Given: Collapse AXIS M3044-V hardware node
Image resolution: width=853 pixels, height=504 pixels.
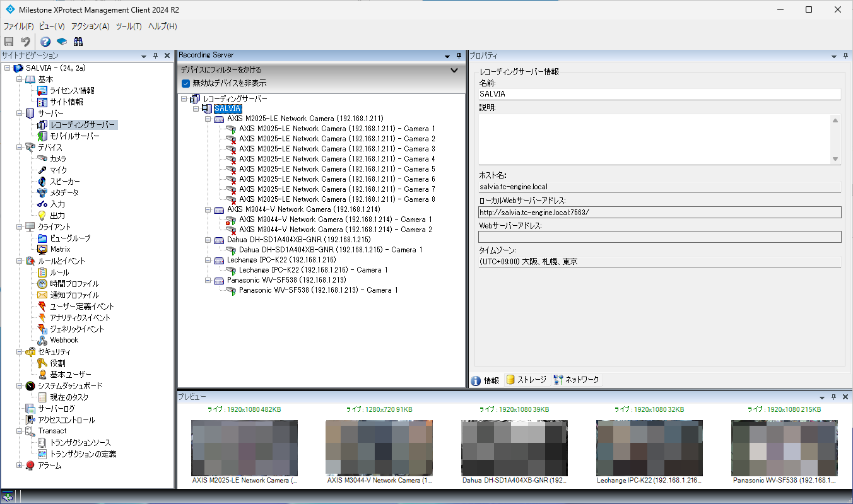Looking at the screenshot, I should [208, 209].
